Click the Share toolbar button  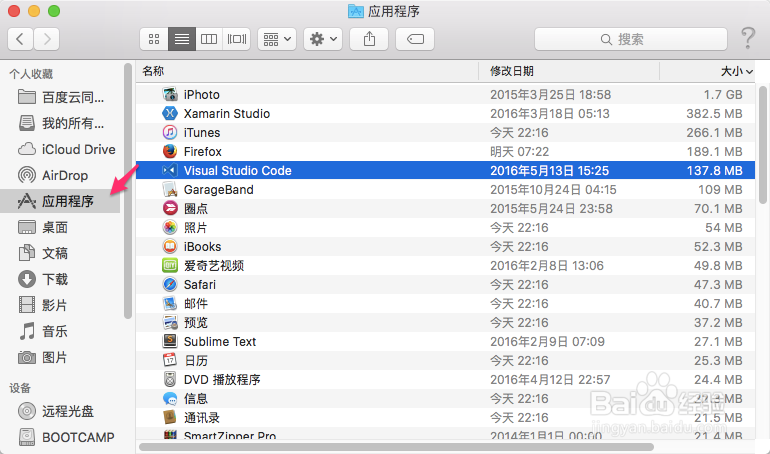click(x=369, y=39)
